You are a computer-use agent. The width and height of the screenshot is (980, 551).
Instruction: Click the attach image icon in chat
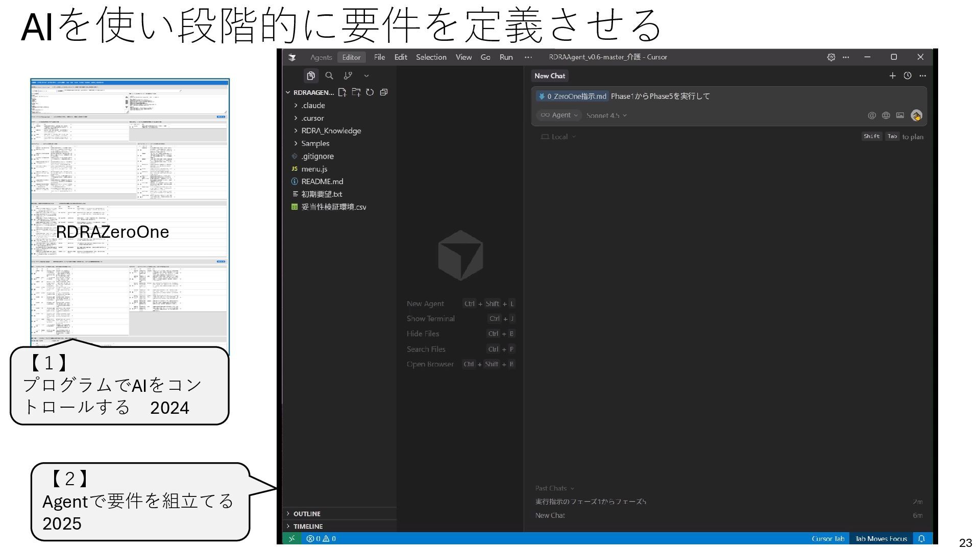900,115
